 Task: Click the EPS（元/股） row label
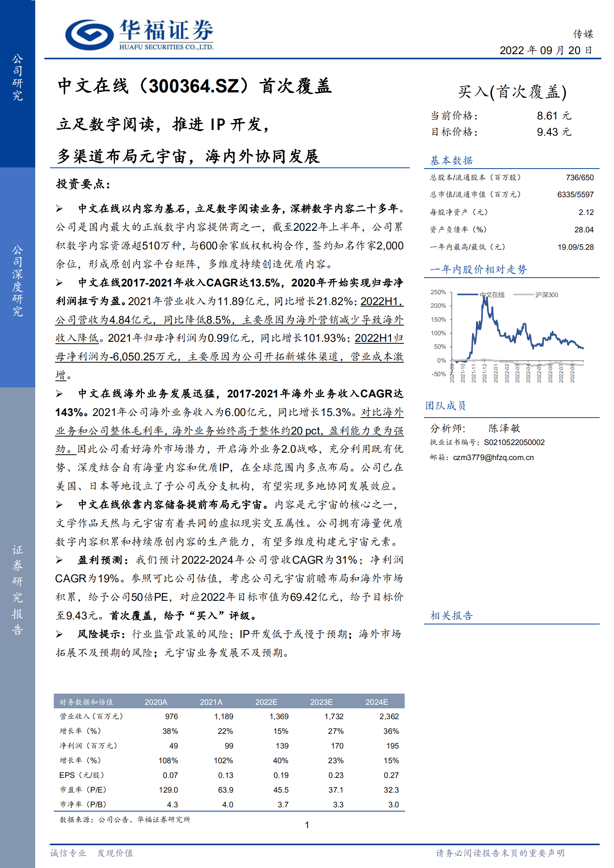82,775
